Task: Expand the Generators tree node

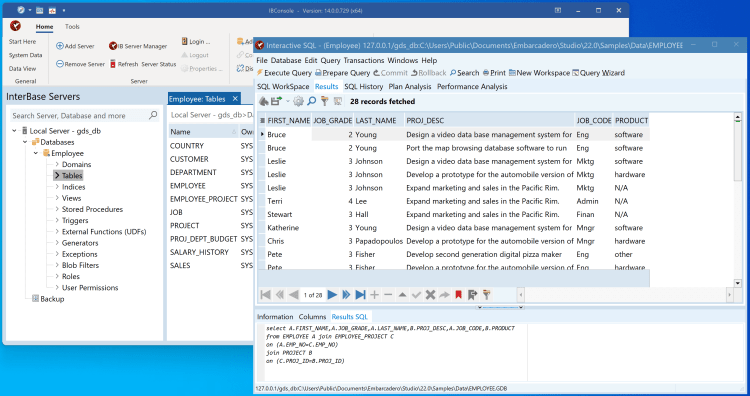Action: click(57, 243)
